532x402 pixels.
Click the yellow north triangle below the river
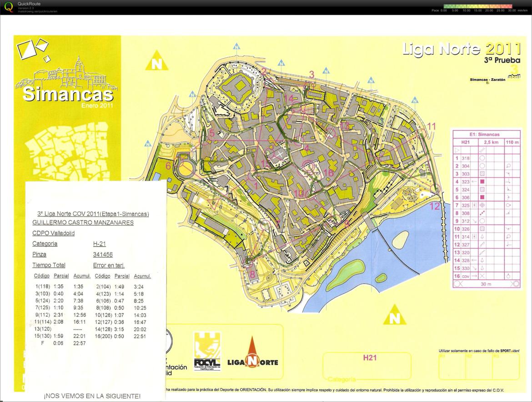tap(394, 315)
